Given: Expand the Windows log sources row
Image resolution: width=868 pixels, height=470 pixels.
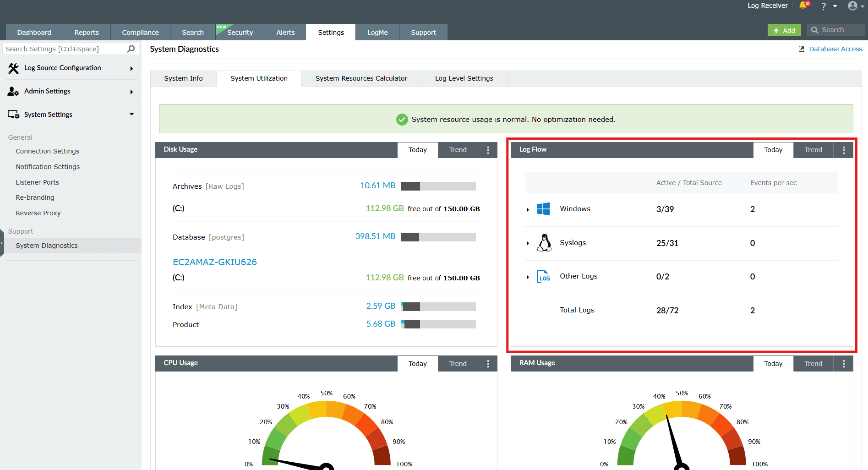Looking at the screenshot, I should [528, 209].
